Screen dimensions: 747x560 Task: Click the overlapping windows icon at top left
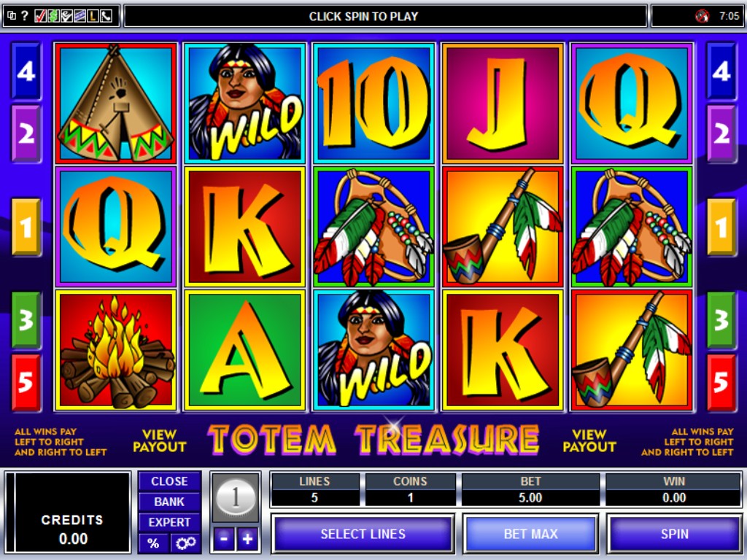point(12,16)
